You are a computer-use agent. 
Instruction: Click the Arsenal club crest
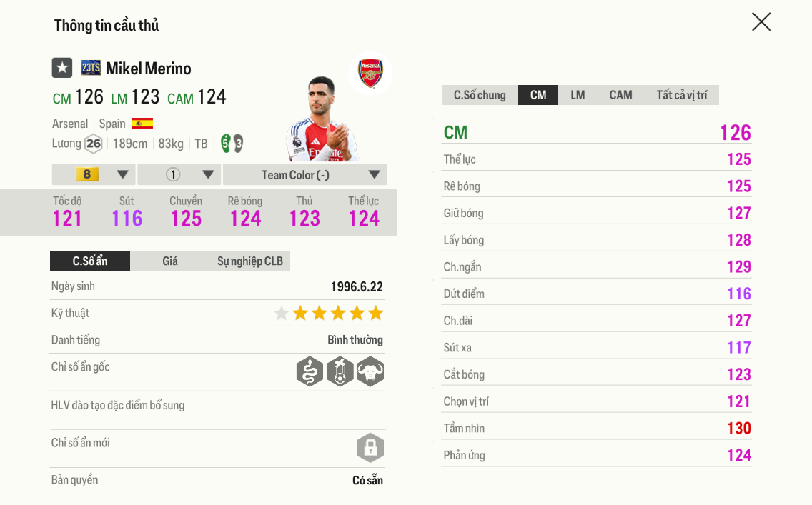pos(370,73)
